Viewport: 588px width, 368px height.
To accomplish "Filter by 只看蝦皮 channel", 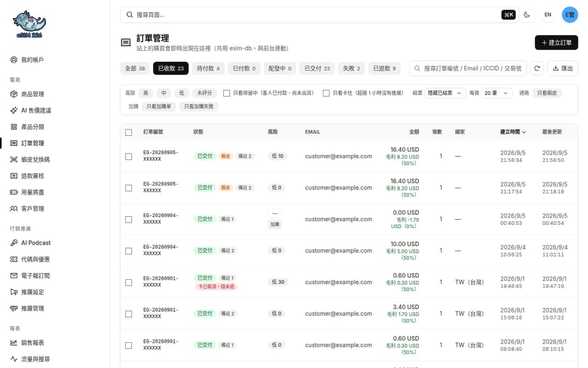I will point(547,93).
